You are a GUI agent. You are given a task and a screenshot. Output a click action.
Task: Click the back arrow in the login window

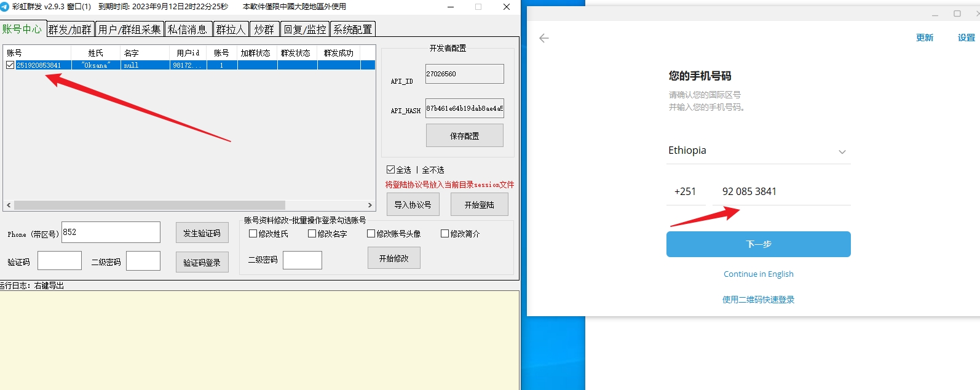tap(543, 38)
